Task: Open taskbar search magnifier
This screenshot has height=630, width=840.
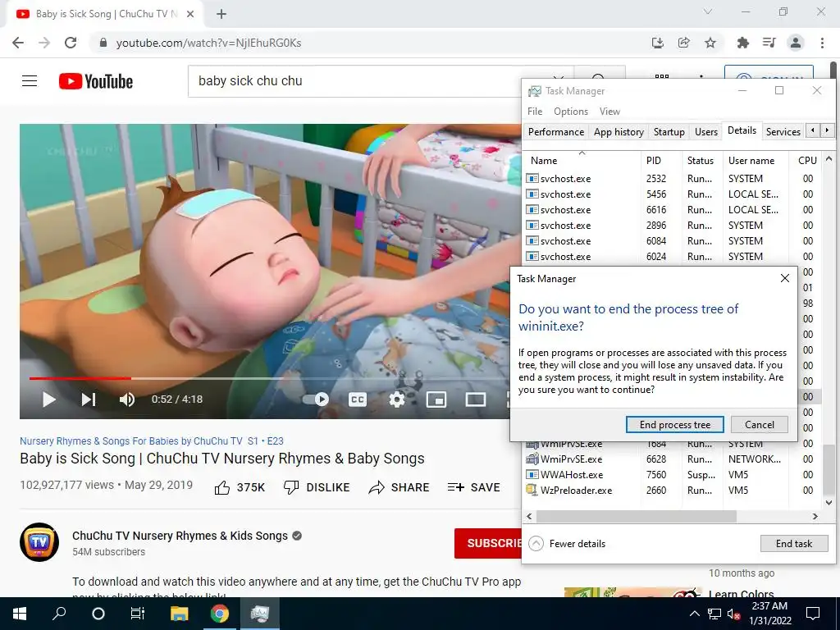Action: [x=59, y=614]
